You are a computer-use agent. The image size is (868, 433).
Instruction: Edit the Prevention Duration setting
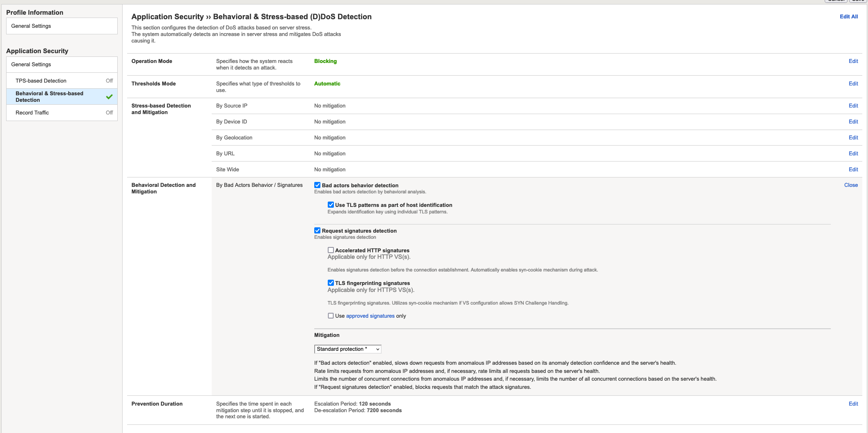point(853,404)
